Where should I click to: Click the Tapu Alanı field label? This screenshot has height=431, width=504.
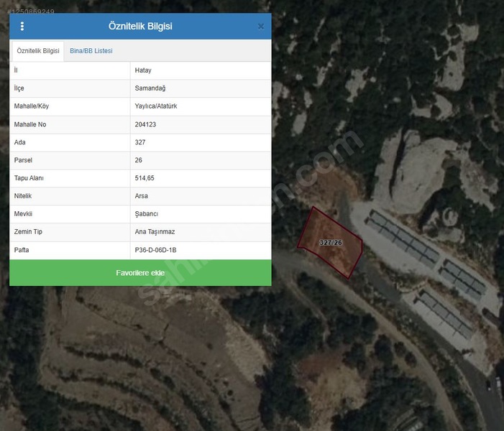click(x=29, y=178)
